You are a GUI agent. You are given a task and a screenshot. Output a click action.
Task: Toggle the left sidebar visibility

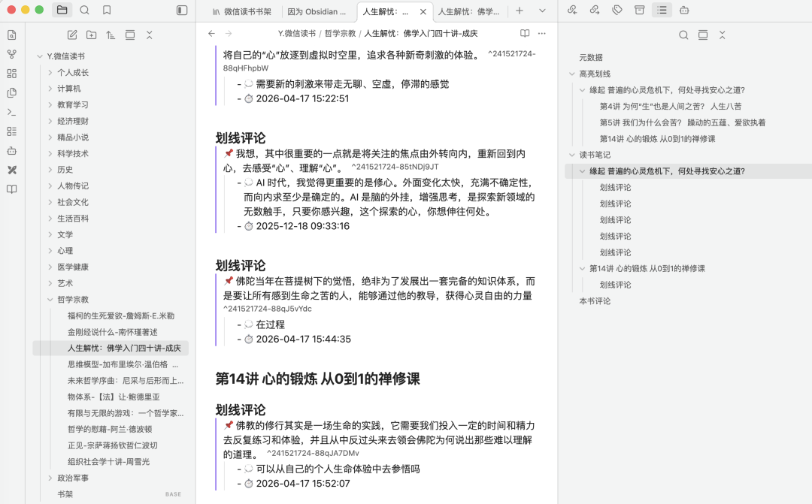coord(182,11)
